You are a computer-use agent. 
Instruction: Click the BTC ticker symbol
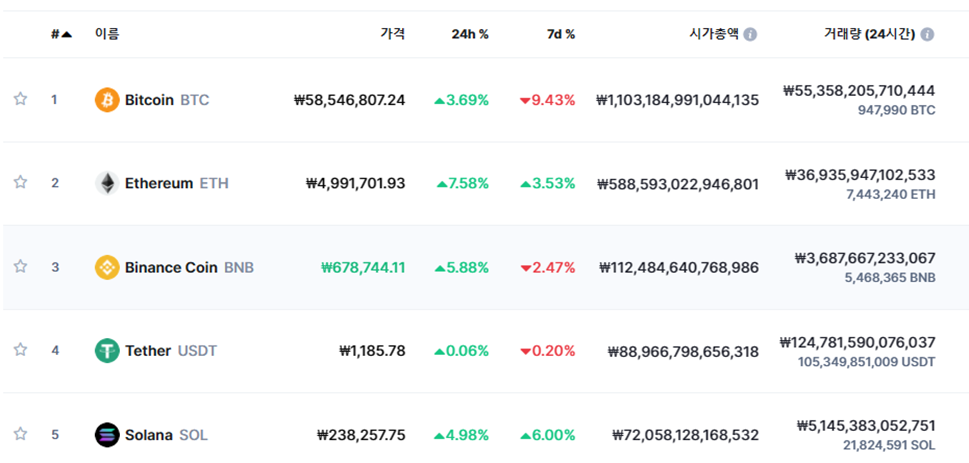point(195,100)
